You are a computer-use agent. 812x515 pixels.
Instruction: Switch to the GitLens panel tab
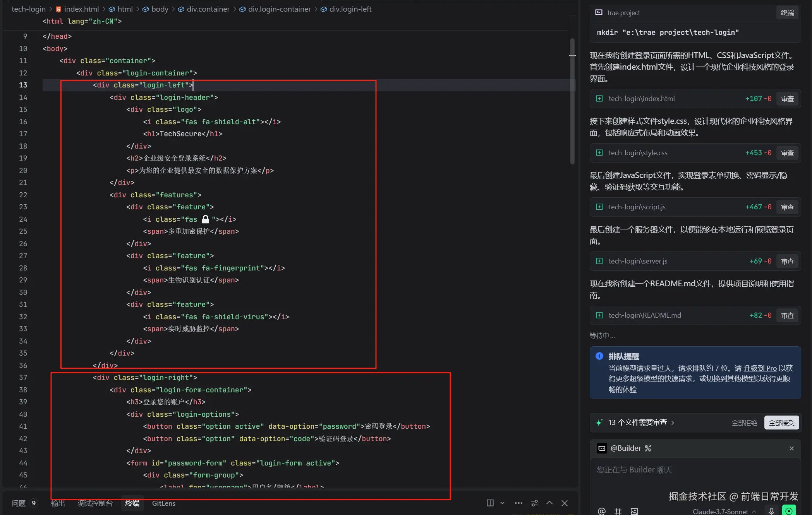click(163, 503)
